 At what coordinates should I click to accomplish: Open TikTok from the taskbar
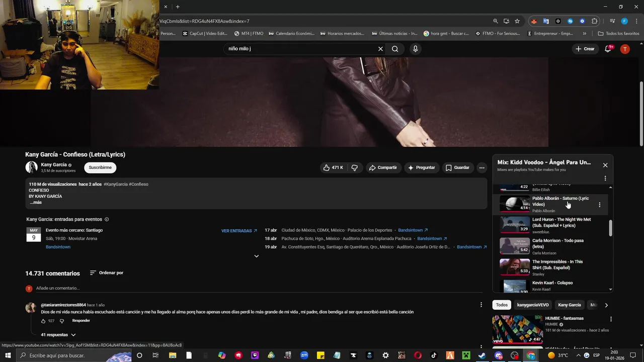[x=434, y=355]
